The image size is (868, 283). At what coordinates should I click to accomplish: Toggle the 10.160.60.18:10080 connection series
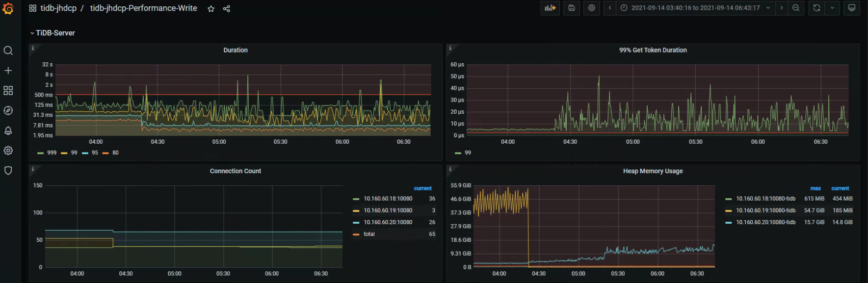pos(388,199)
